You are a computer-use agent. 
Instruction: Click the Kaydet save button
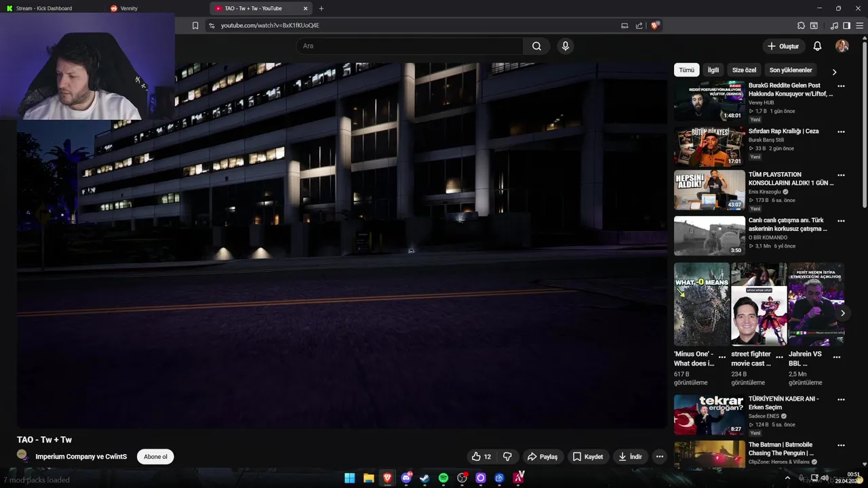pos(588,457)
